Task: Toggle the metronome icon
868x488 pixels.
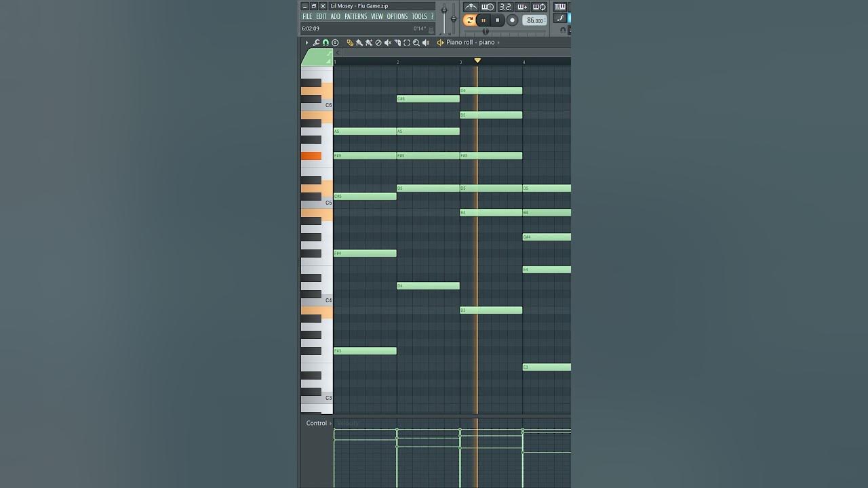Action: click(x=471, y=7)
